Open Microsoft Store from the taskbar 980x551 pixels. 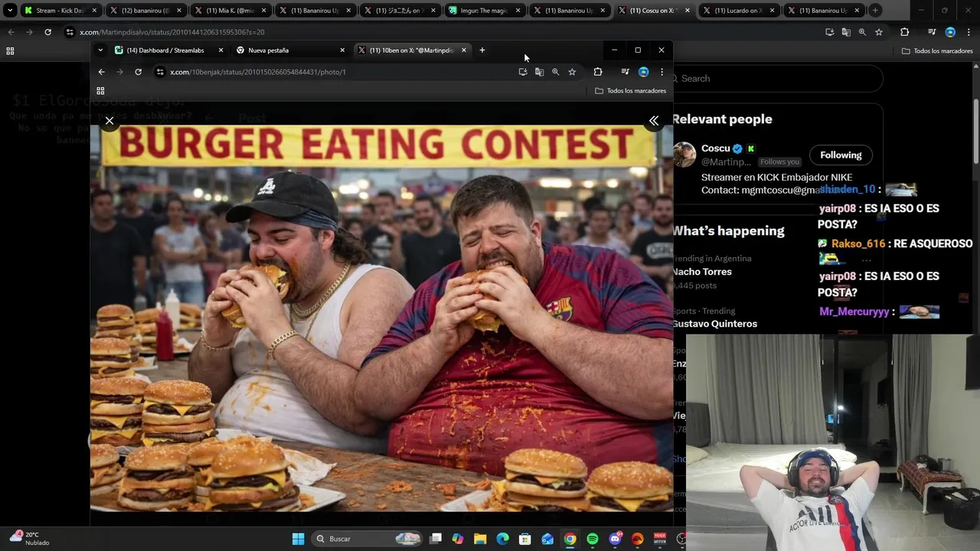coord(525,539)
